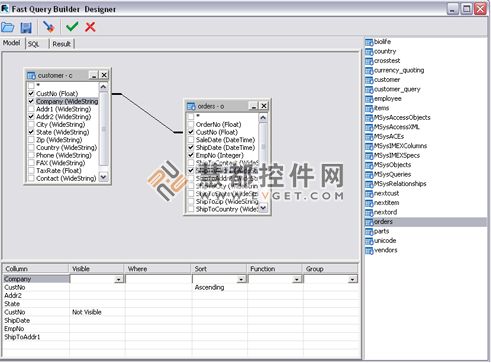The width and height of the screenshot is (491, 363).
Task: Open a saved query with the folder icon
Action: [x=8, y=27]
